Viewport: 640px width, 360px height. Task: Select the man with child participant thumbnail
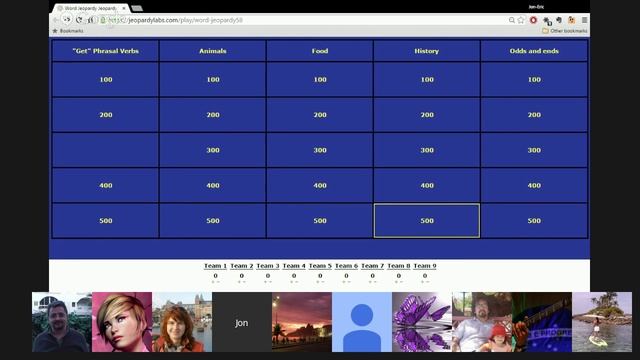click(x=482, y=322)
